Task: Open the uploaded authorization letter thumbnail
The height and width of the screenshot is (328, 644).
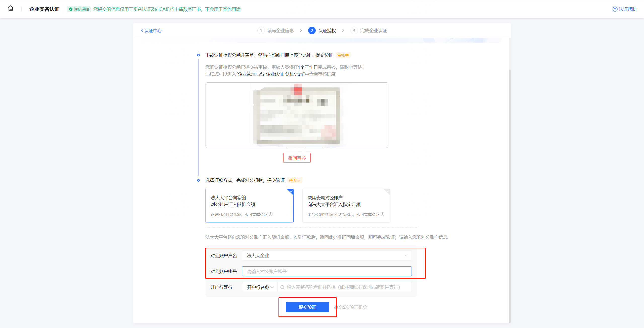Action: coord(297,115)
